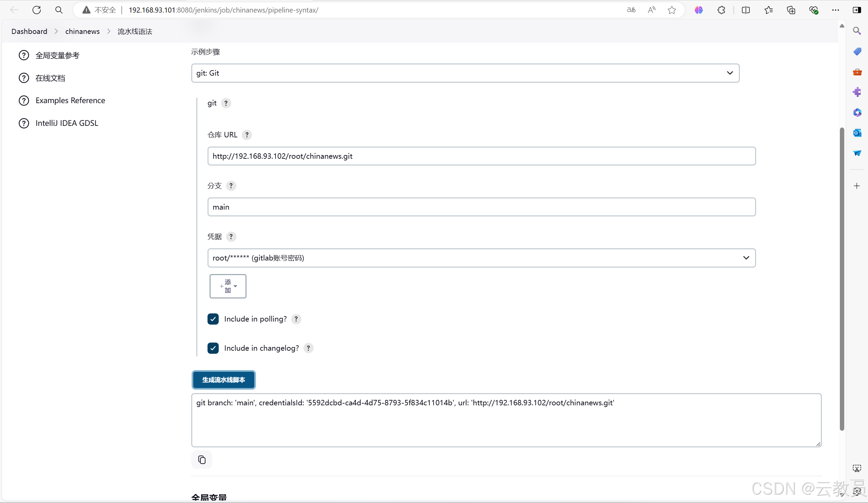Copy generated script with clipboard icon
This screenshot has height=503, width=868.
[x=202, y=460]
